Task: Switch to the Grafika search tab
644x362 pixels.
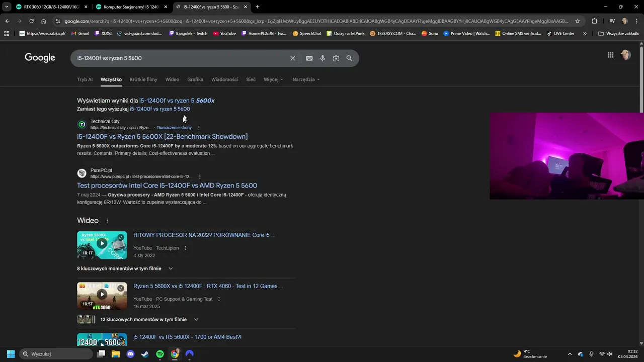Action: (x=195, y=79)
